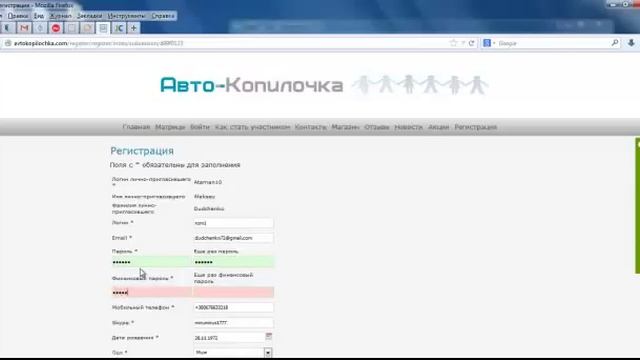Open the Акции nav link
Screen dimensions: 640x360
click(438, 127)
